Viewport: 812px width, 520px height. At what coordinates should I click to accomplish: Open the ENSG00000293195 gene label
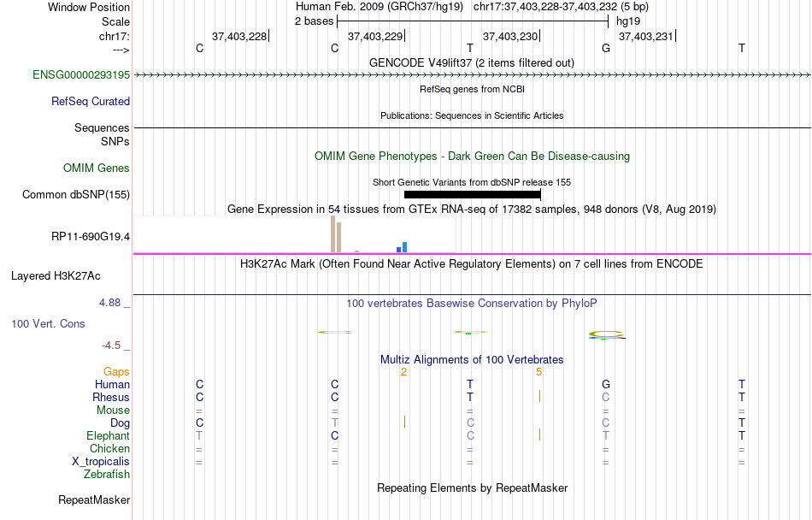coord(81,74)
